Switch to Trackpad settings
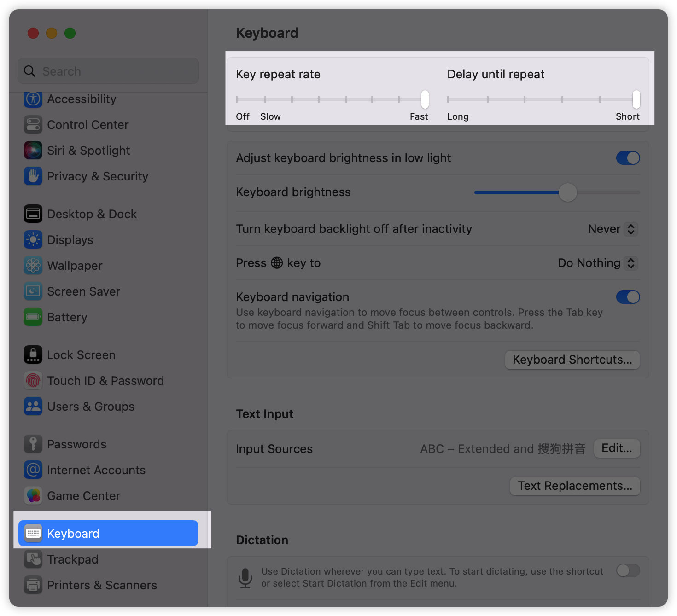The width and height of the screenshot is (677, 616). click(x=108, y=559)
